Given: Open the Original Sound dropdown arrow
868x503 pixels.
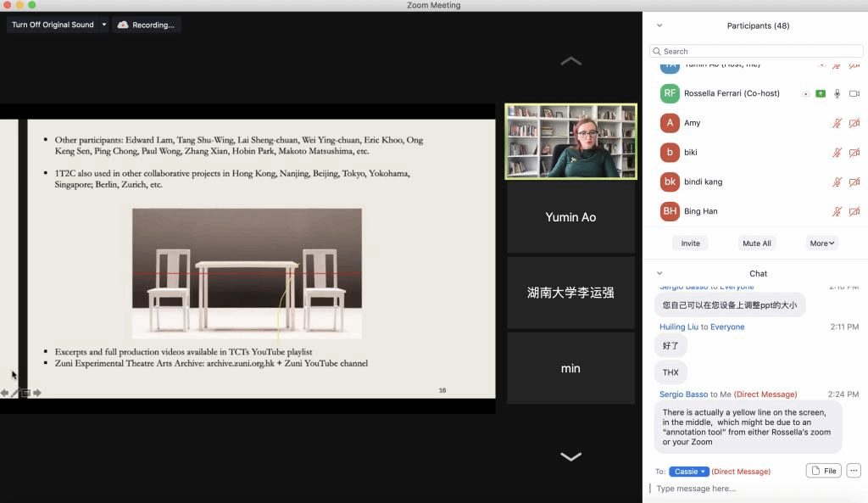Looking at the screenshot, I should pos(104,25).
